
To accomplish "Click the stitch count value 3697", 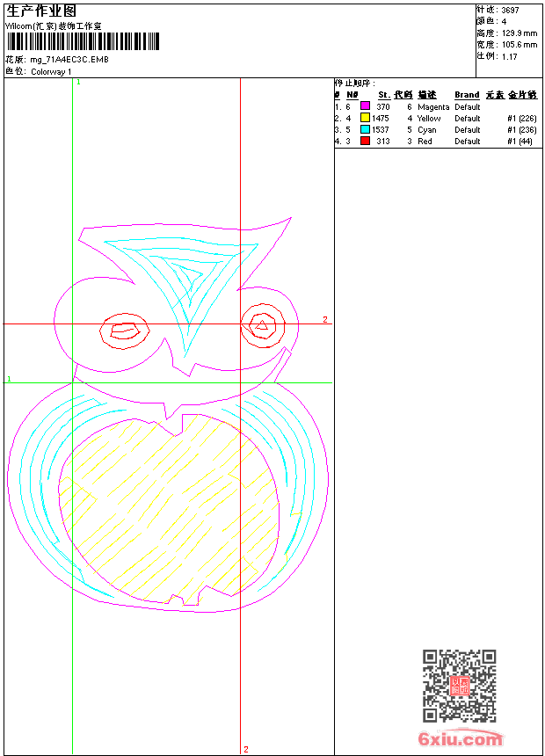I will [x=510, y=11].
